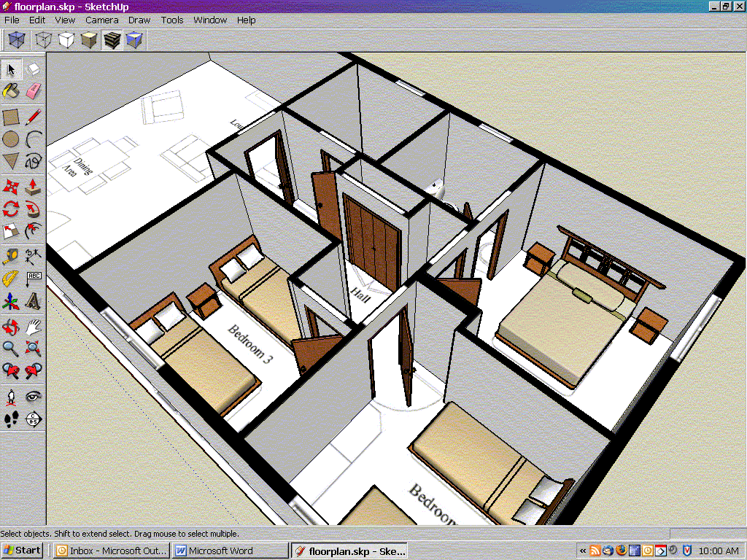Click the Windows Start button
747x560 pixels.
pos(23,551)
